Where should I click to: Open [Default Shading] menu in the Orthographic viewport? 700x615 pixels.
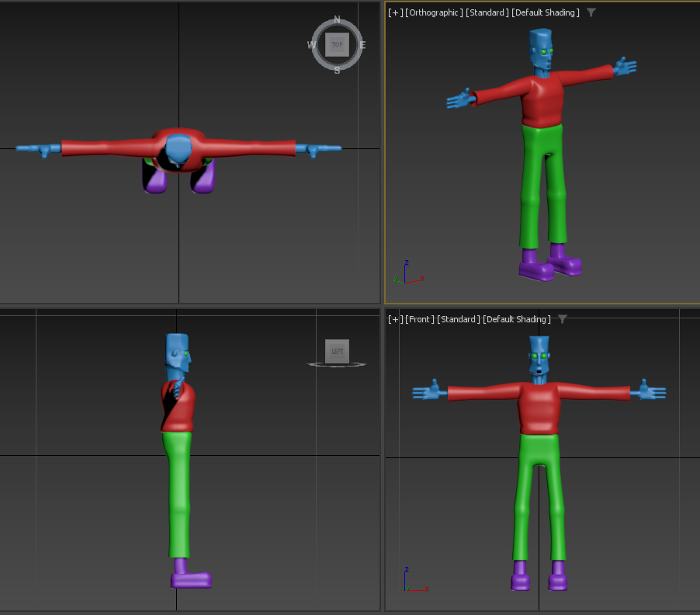pos(546,12)
